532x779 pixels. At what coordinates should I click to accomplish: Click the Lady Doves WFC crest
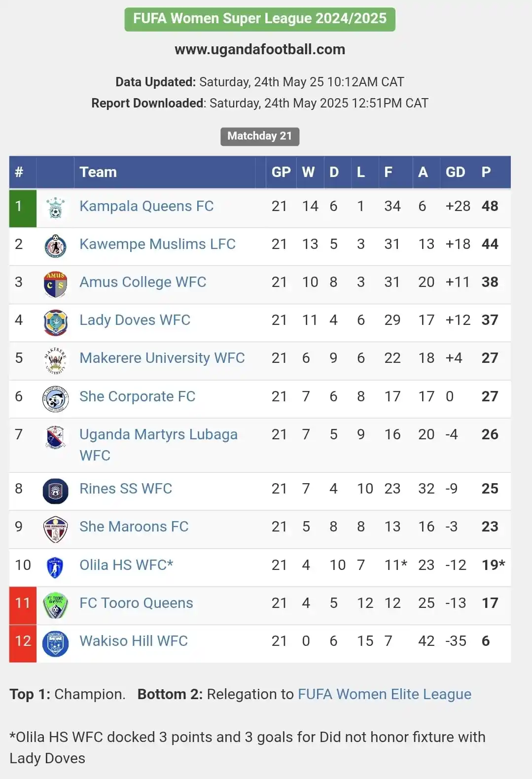coord(55,322)
